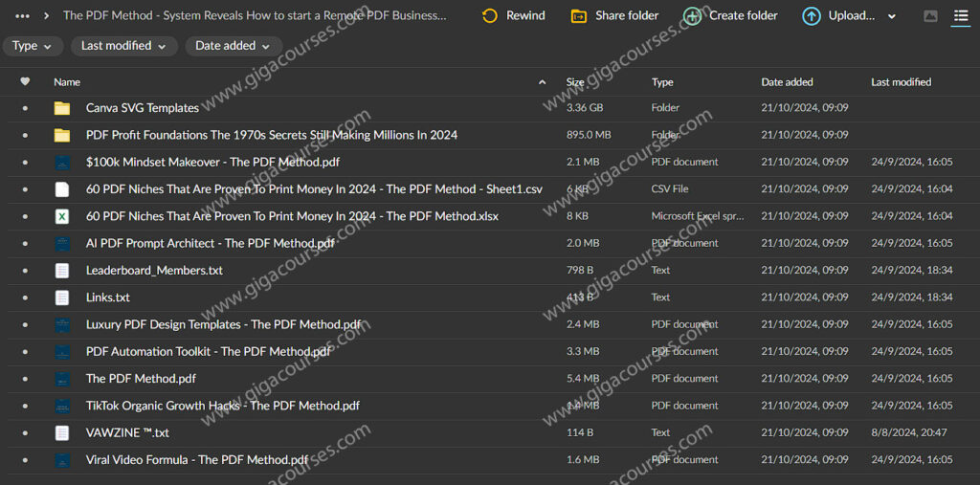Image resolution: width=980 pixels, height=485 pixels.
Task: Click the $100k Mindset Makeover PDF icon
Action: pyautogui.click(x=62, y=163)
